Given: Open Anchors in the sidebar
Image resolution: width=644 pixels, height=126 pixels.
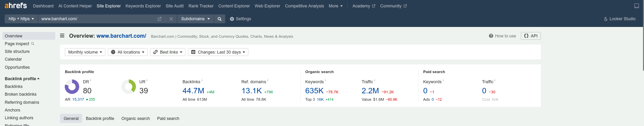Looking at the screenshot, I should point(12,110).
